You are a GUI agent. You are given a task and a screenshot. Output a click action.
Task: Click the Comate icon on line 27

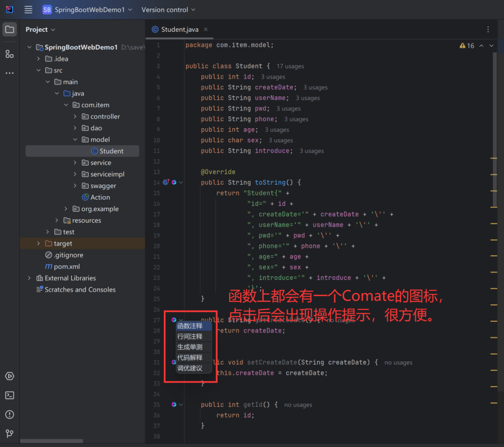tap(174, 320)
